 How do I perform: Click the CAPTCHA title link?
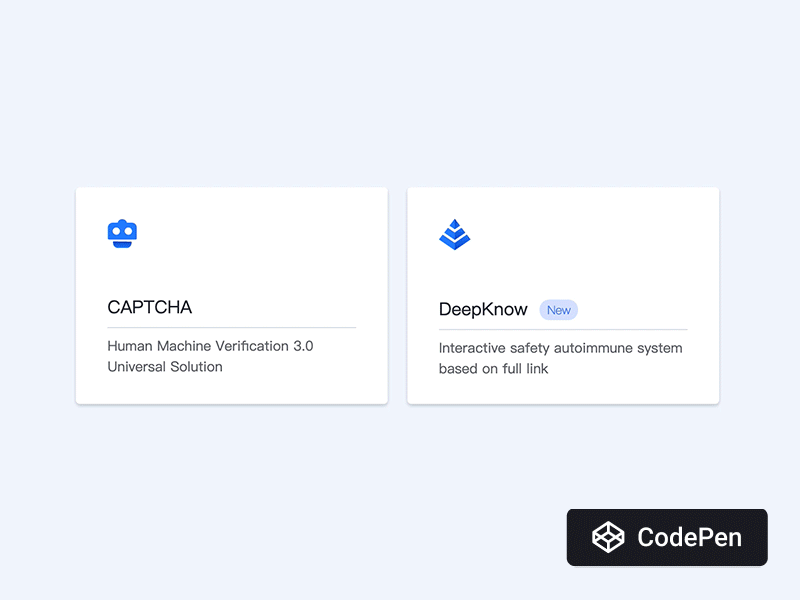[150, 307]
